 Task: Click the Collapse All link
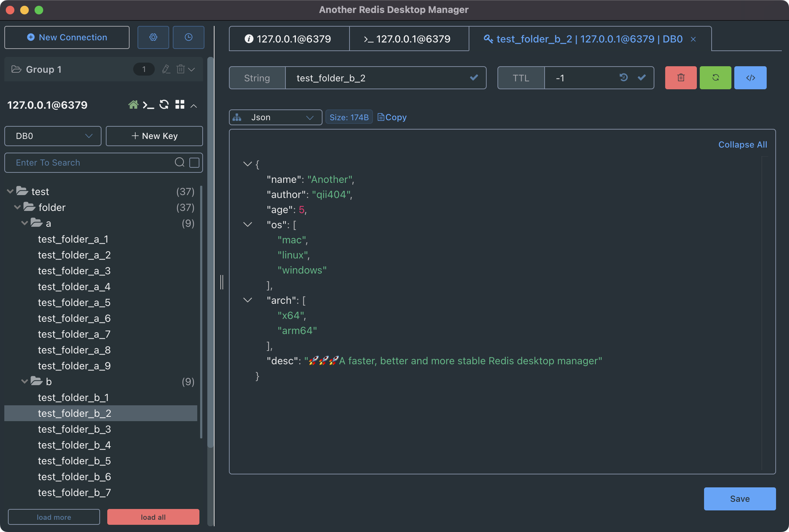coord(743,145)
